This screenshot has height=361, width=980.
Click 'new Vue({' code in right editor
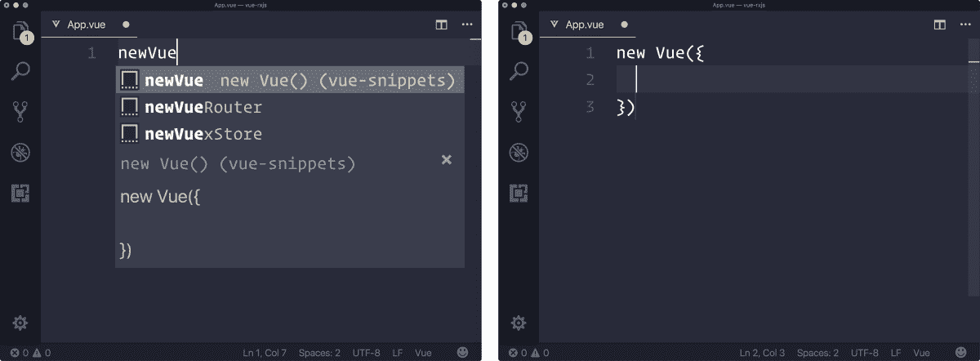pyautogui.click(x=660, y=54)
